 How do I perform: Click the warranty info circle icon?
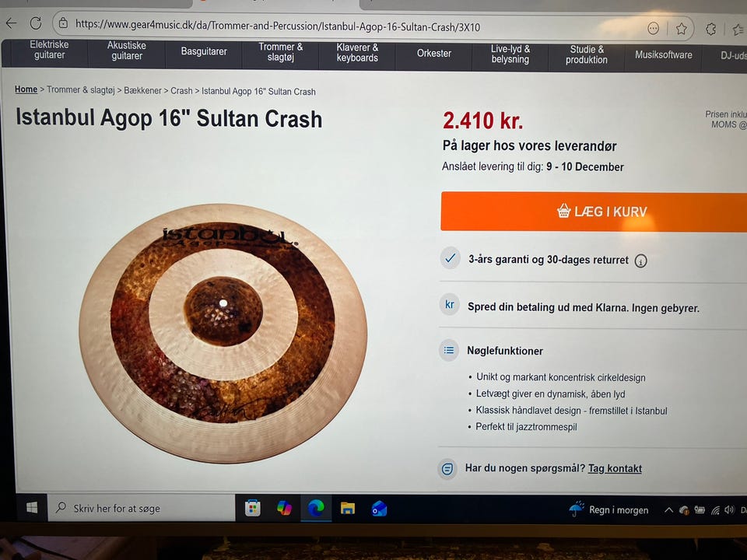pyautogui.click(x=640, y=261)
